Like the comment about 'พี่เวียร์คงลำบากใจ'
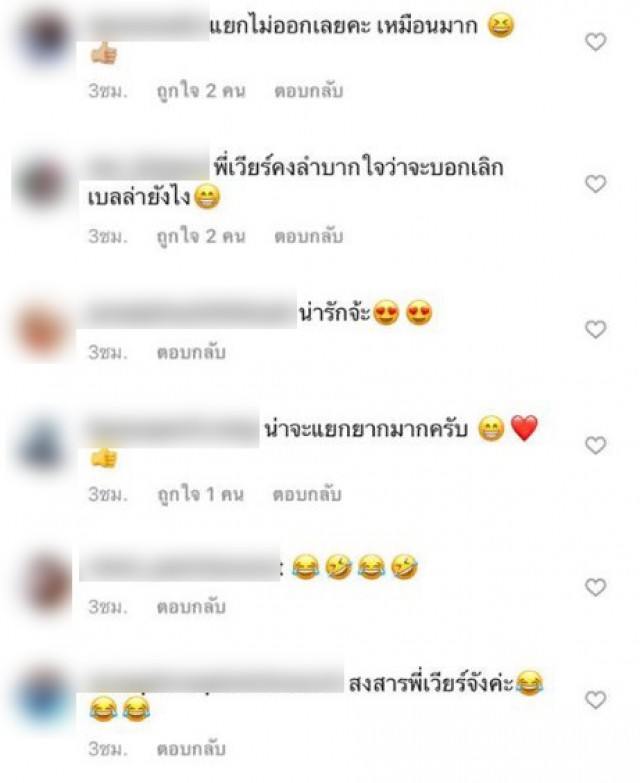 [595, 184]
